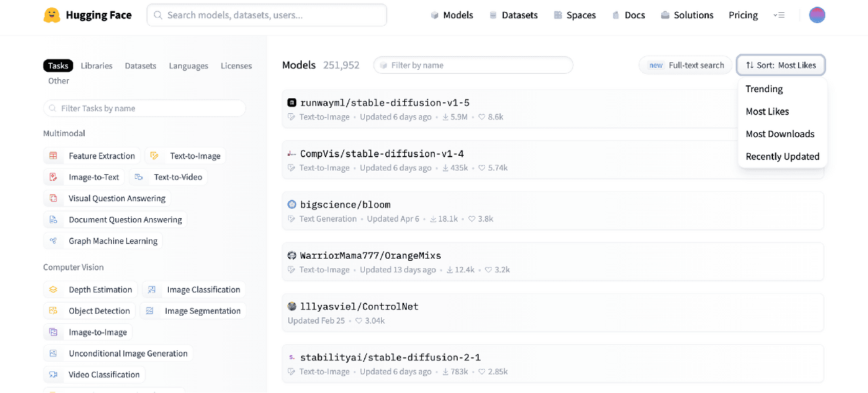Switch to the Datasets filter tab
Image resolution: width=868 pixels, height=393 pixels.
click(x=140, y=66)
